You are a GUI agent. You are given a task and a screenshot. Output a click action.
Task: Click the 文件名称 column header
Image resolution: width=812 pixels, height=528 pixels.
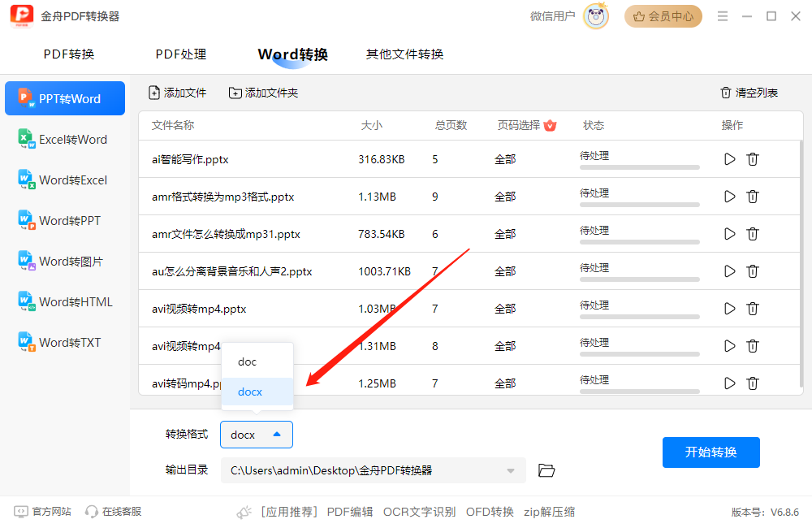pos(173,125)
